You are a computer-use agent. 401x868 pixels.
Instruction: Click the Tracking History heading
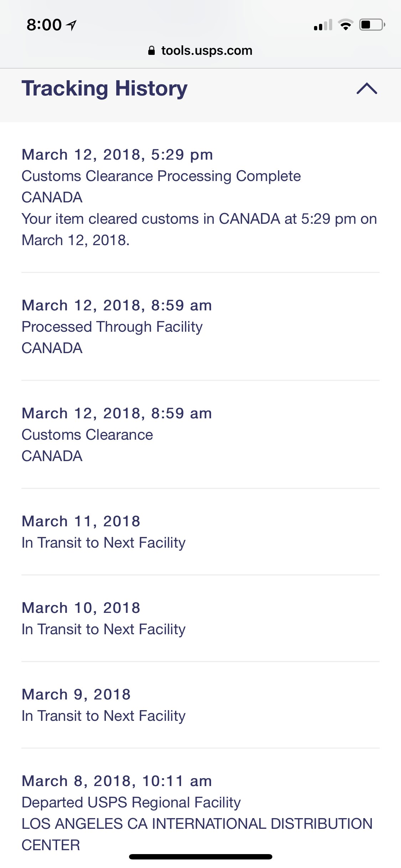pyautogui.click(x=104, y=88)
